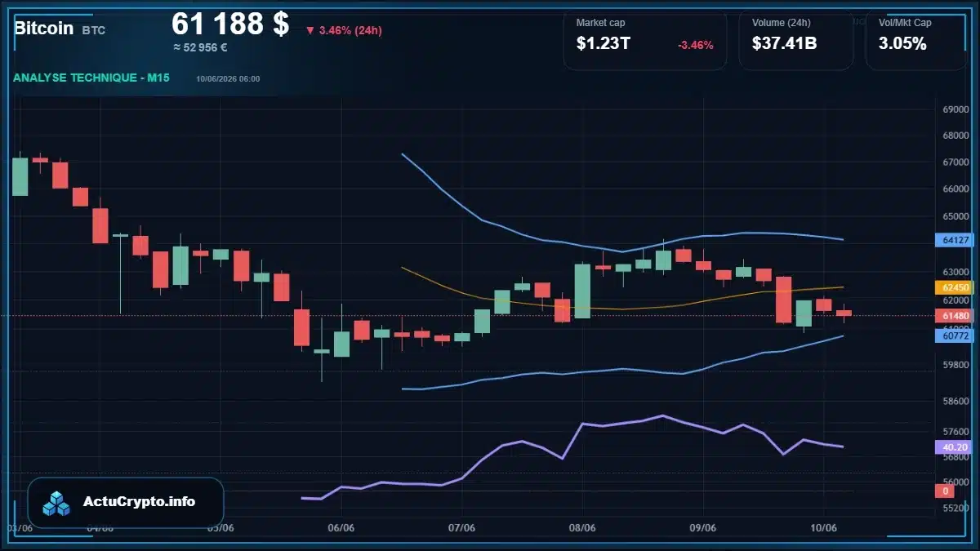The image size is (980, 551).
Task: Click the 10/06/2026 06:00 timestamp
Action: pyautogui.click(x=228, y=78)
